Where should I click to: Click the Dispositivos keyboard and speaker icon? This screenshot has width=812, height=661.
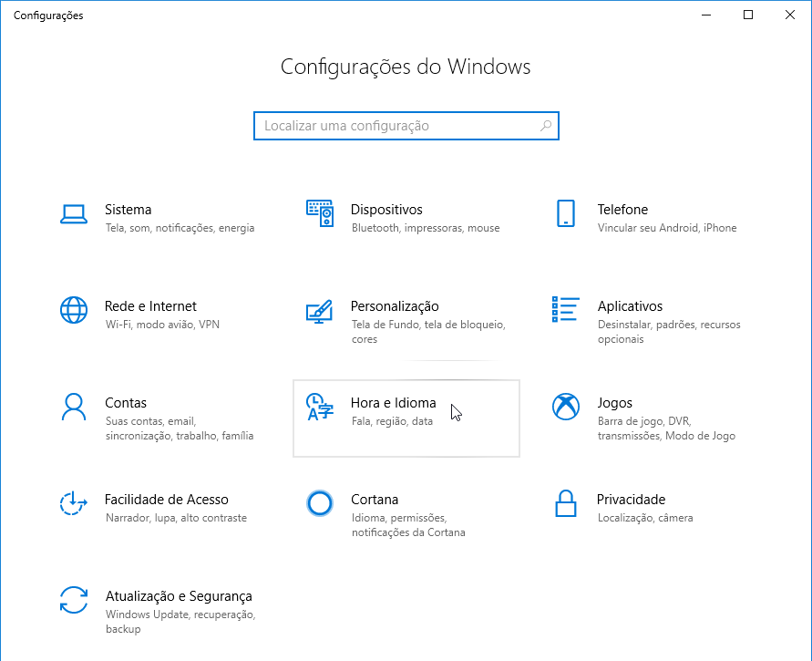pos(320,213)
